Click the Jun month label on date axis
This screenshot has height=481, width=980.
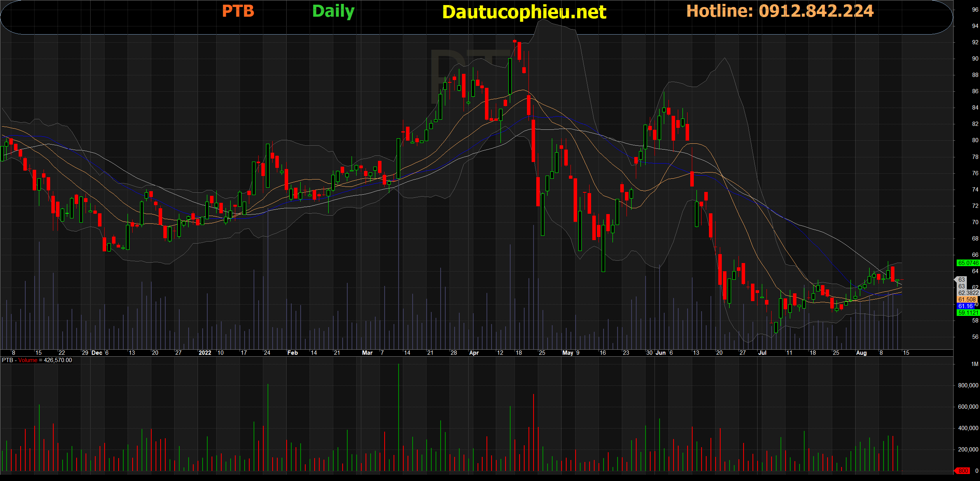tap(660, 353)
